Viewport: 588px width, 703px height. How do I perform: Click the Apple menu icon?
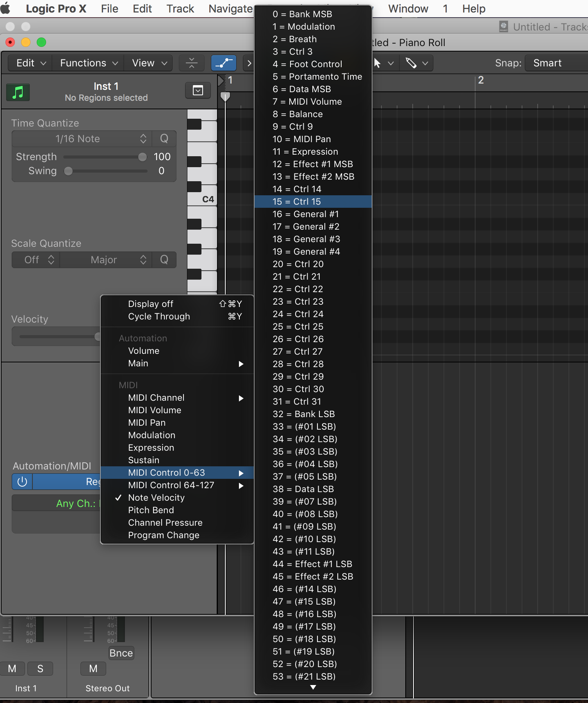[6, 9]
